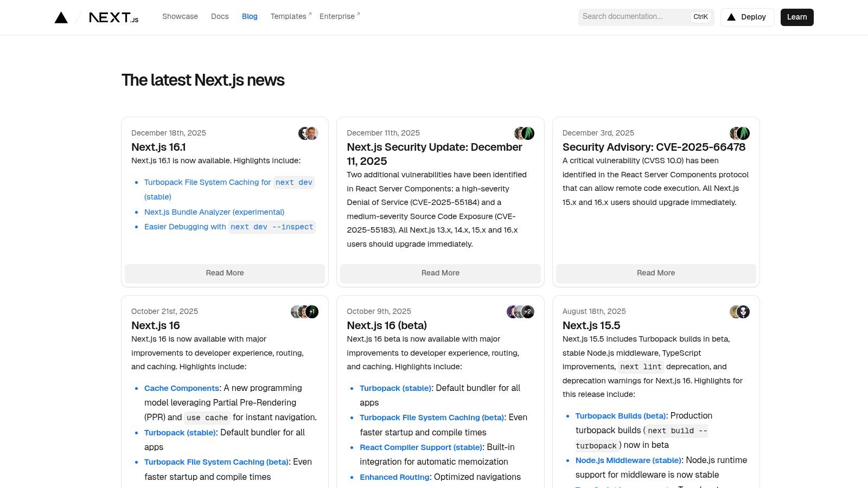Click Read More on the CVE-2025-66478 advisory
This screenshot has width=868, height=488.
(655, 273)
